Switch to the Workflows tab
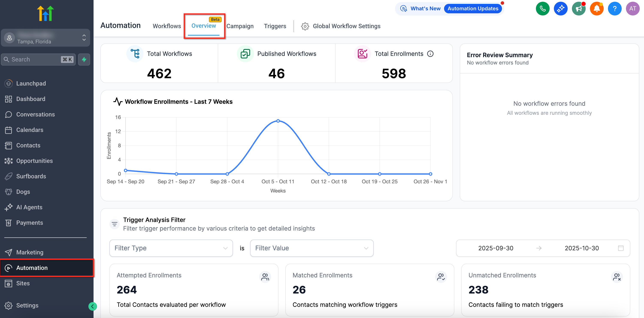Screen dimensions: 644x318 tap(167, 26)
